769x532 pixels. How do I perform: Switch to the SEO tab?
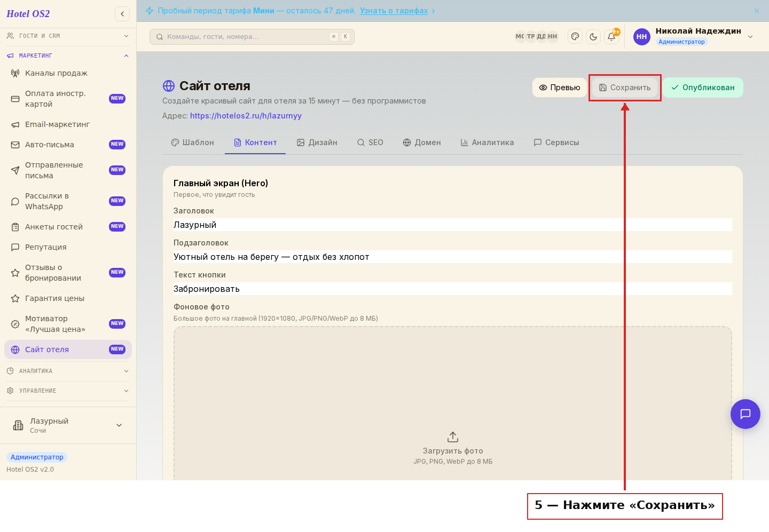(x=370, y=142)
